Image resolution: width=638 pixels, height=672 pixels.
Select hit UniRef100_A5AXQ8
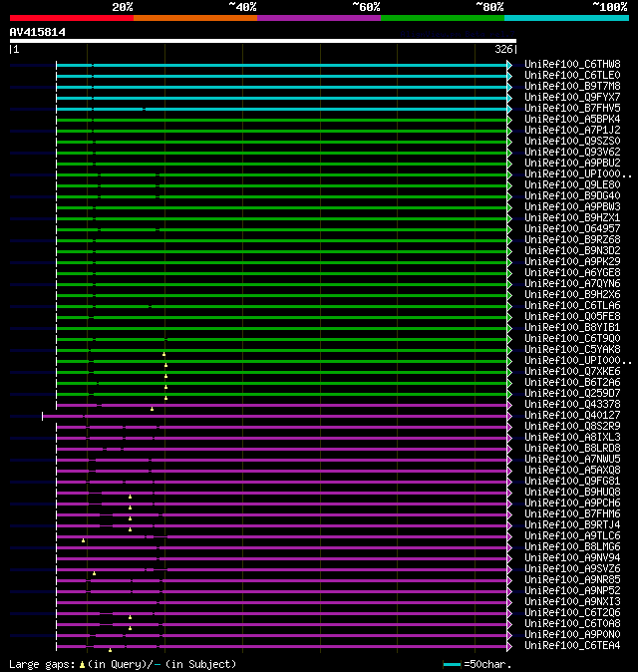[572, 471]
